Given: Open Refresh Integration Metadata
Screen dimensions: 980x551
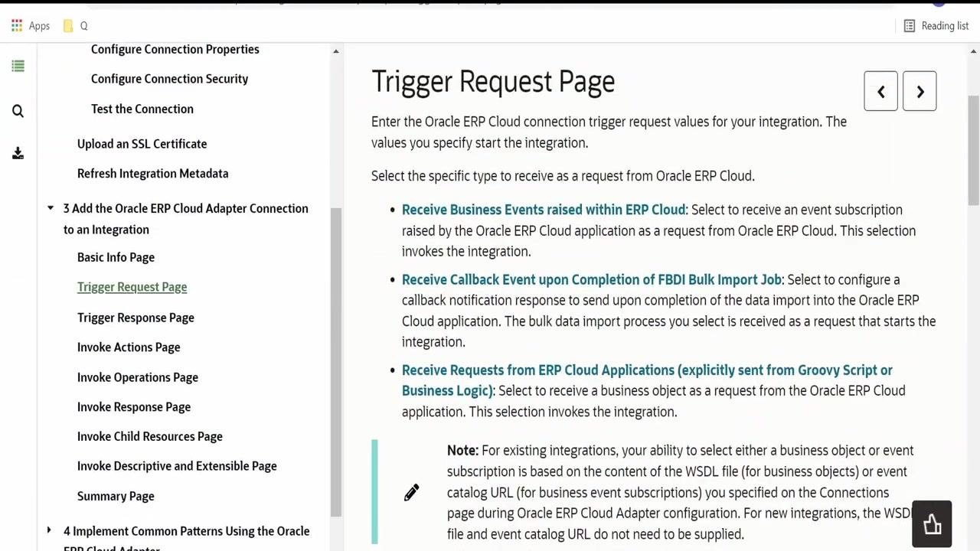Looking at the screenshot, I should pyautogui.click(x=152, y=174).
